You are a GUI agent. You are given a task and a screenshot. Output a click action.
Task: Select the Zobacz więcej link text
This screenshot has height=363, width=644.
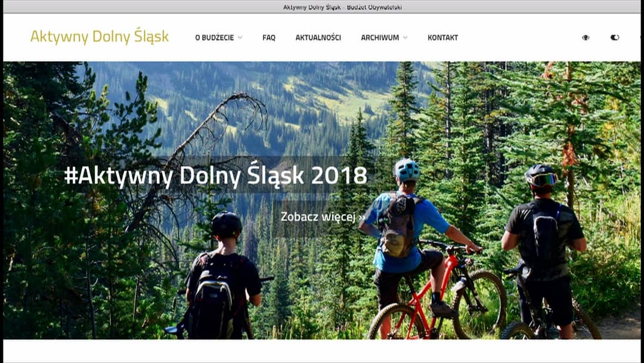(318, 217)
